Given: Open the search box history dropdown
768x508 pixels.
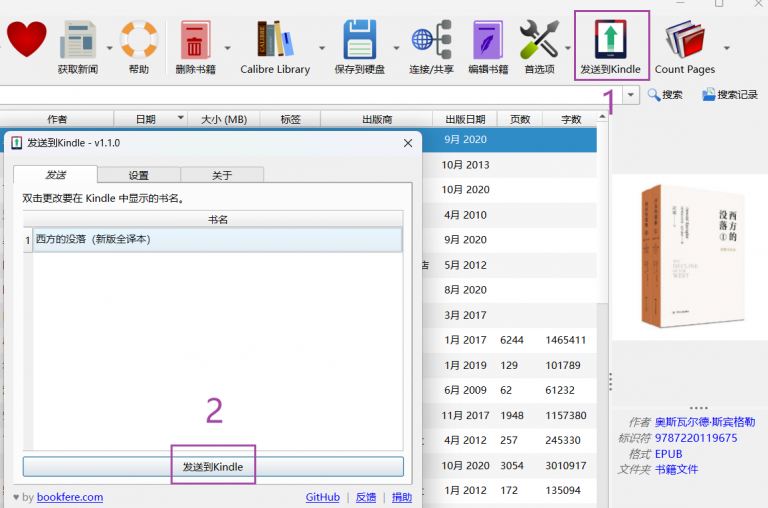Looking at the screenshot, I should point(632,95).
